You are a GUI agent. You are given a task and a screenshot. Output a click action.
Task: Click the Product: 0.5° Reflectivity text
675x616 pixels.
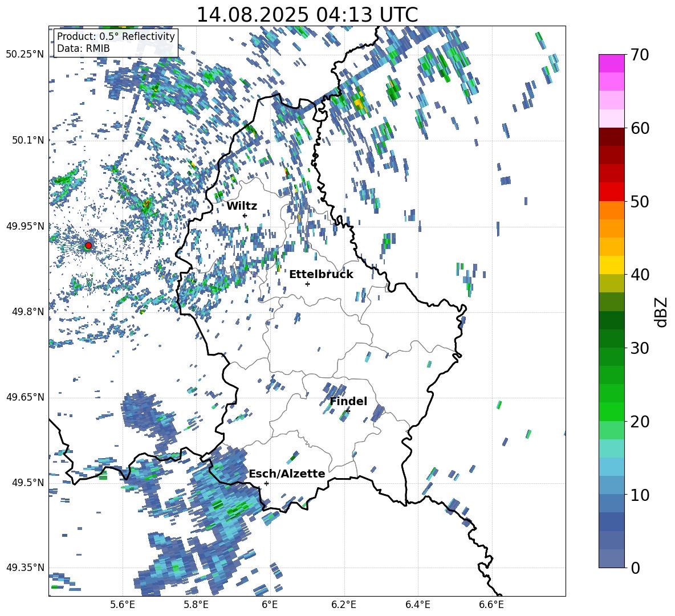click(116, 36)
